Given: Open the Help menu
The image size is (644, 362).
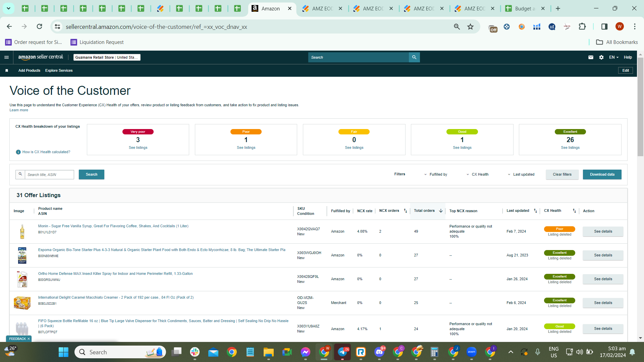Looking at the screenshot, I should tap(628, 57).
